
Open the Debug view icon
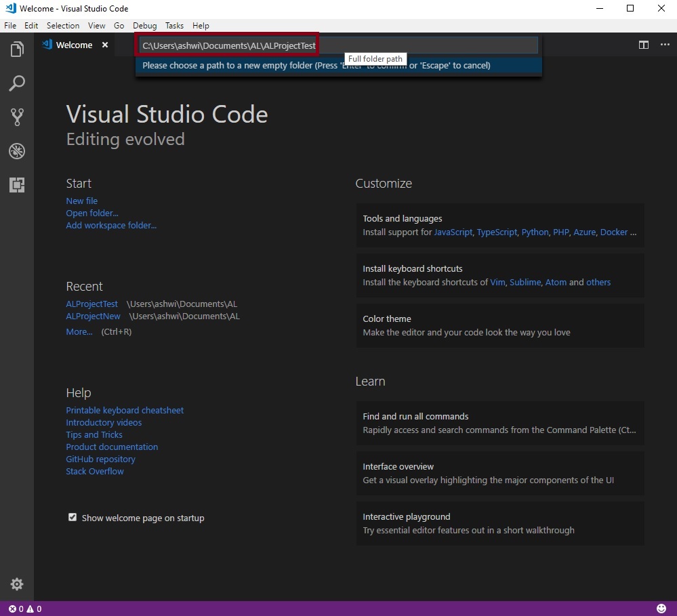pos(17,150)
